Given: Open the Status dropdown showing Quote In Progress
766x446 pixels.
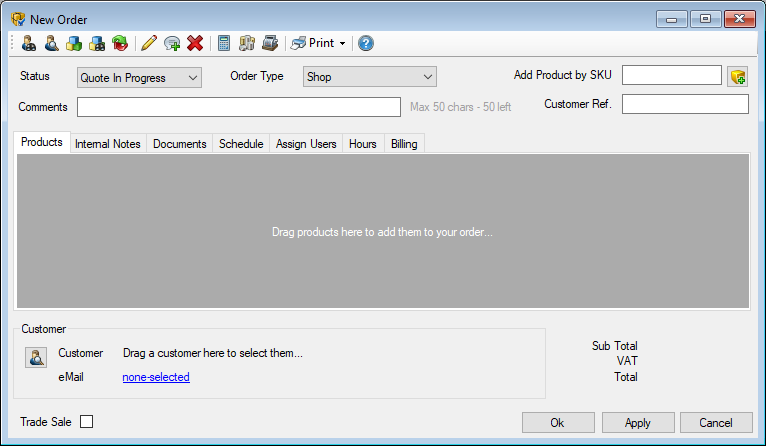Looking at the screenshot, I should point(139,78).
